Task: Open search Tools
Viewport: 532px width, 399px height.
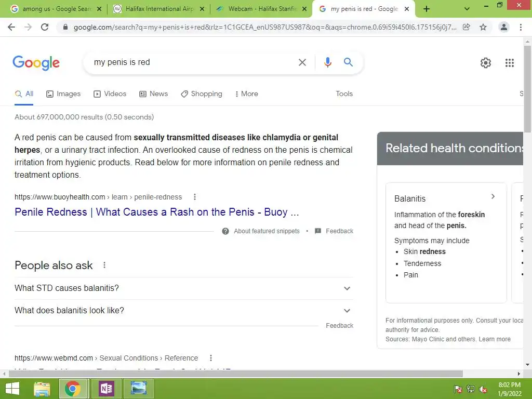Action: coord(344,94)
